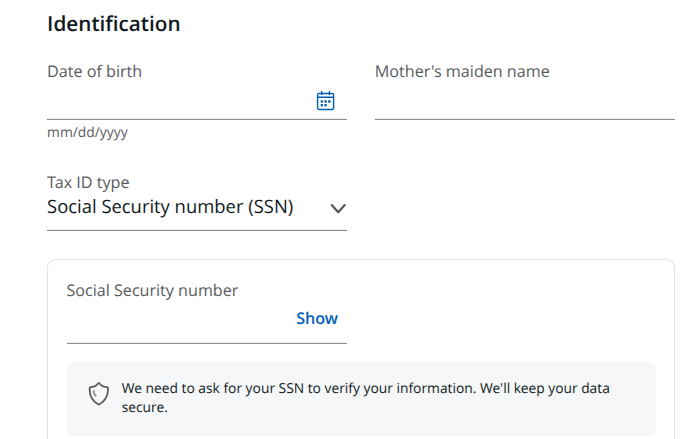Click the Identification section heading
Viewport: 698px width, 439px height.
pyautogui.click(x=114, y=24)
